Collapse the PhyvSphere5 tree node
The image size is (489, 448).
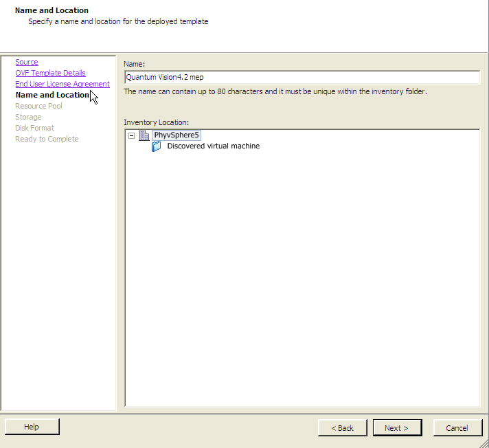[132, 135]
